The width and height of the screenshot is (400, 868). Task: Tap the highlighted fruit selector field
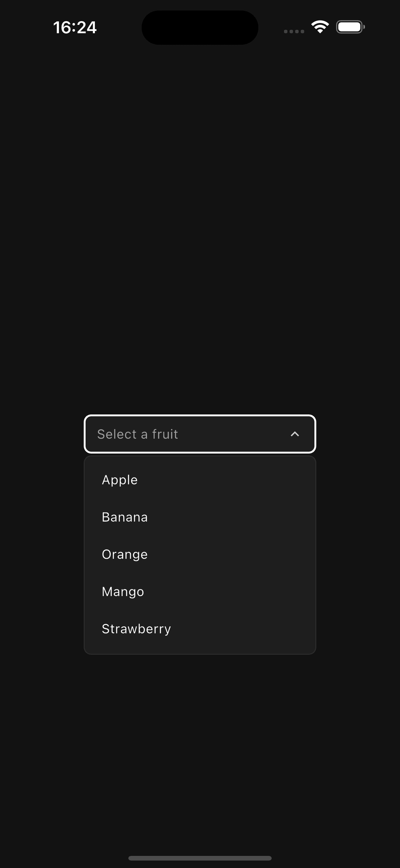coord(200,434)
